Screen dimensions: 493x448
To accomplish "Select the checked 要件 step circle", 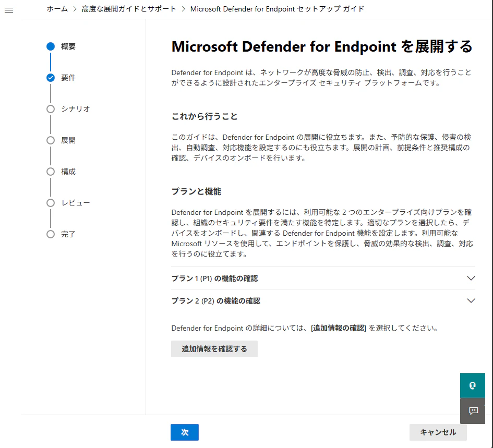I will pyautogui.click(x=51, y=78).
